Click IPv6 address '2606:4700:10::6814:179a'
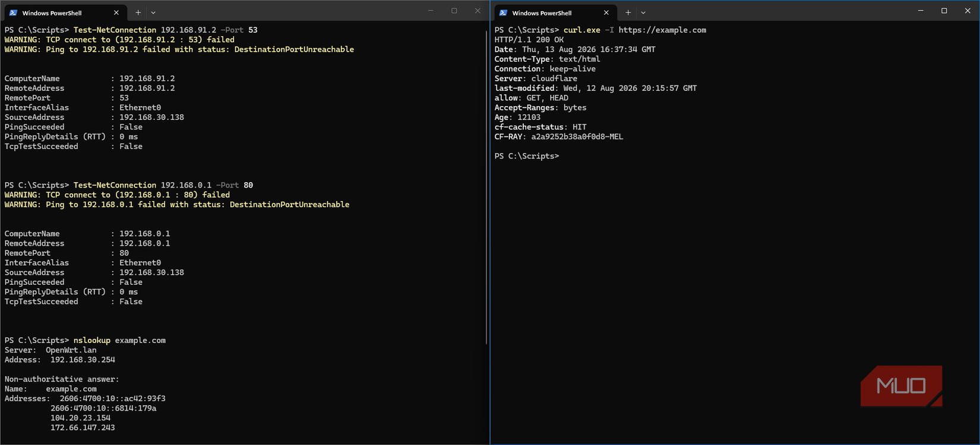Viewport: 980px width, 445px height. click(x=103, y=408)
